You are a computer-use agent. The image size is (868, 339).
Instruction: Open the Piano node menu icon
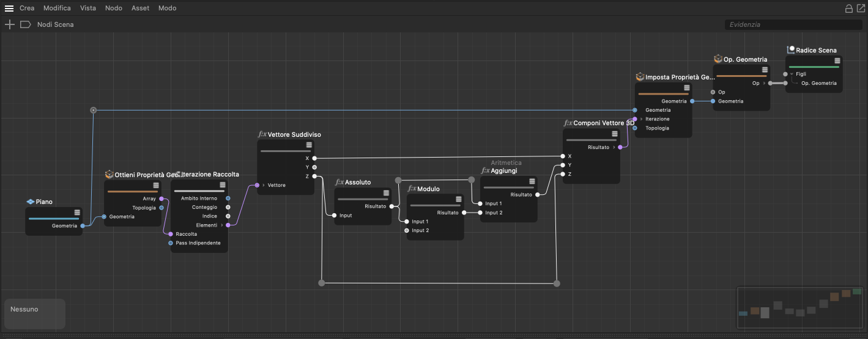click(x=77, y=213)
